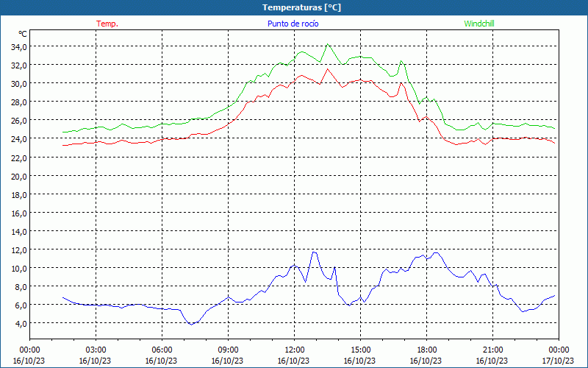Click the "06:00" time label
The height and width of the screenshot is (368, 588).
[x=162, y=350]
